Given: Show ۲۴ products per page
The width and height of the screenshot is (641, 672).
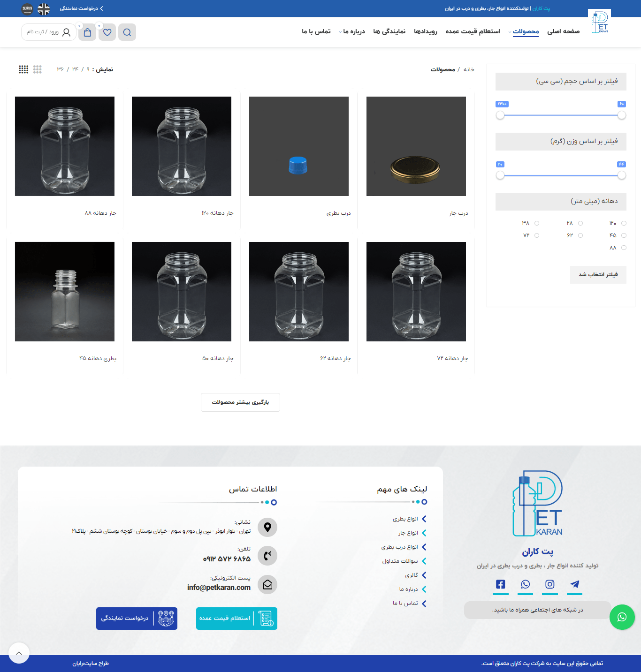Looking at the screenshot, I should pyautogui.click(x=75, y=69).
